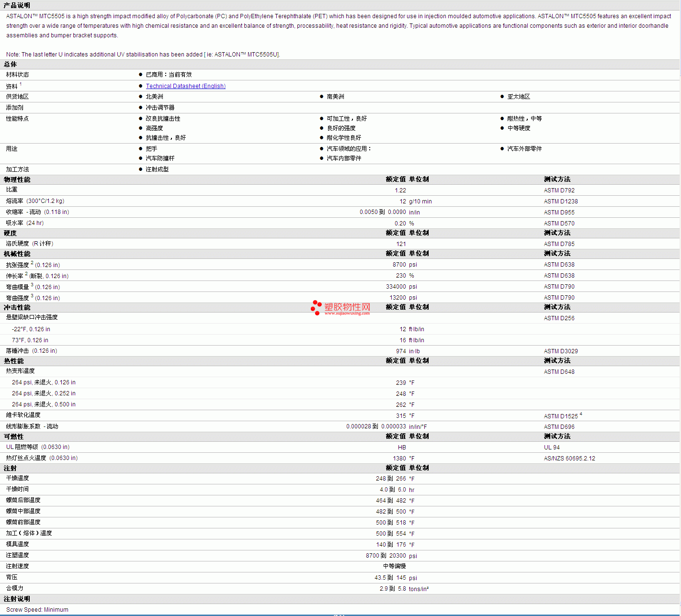The width and height of the screenshot is (681, 616).
Task: Select the "已商用：当前有效" status text
Action: tap(169, 75)
